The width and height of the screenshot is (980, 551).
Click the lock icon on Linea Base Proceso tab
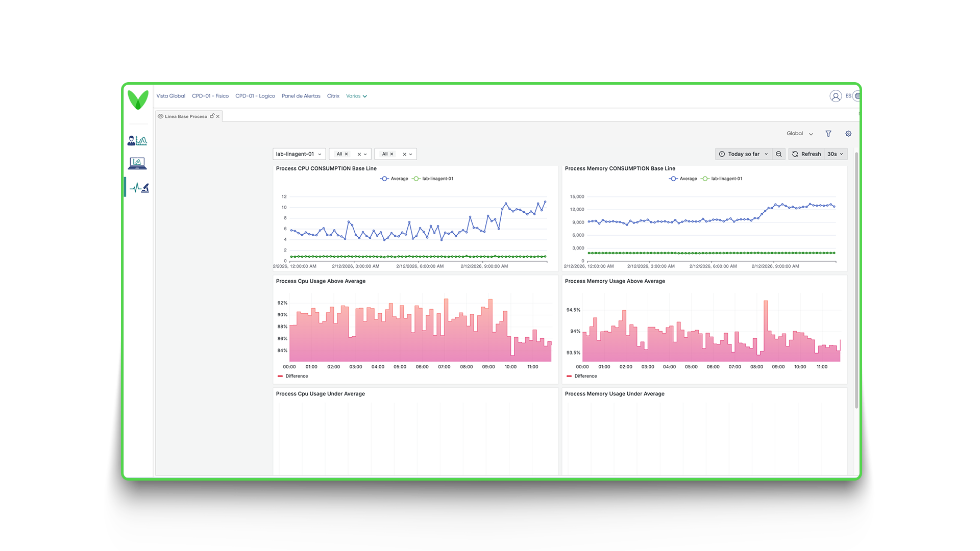(x=212, y=116)
